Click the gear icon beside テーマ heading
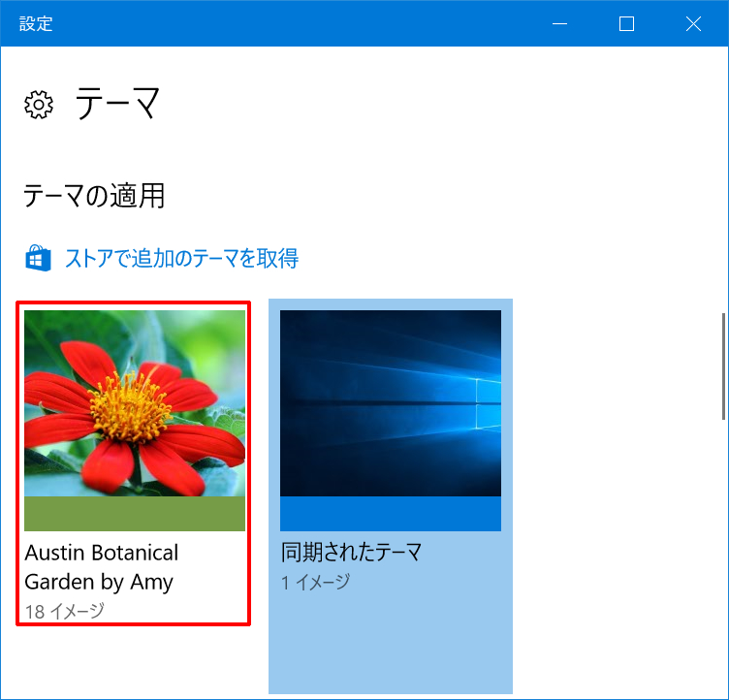The image size is (729, 700). point(39,105)
